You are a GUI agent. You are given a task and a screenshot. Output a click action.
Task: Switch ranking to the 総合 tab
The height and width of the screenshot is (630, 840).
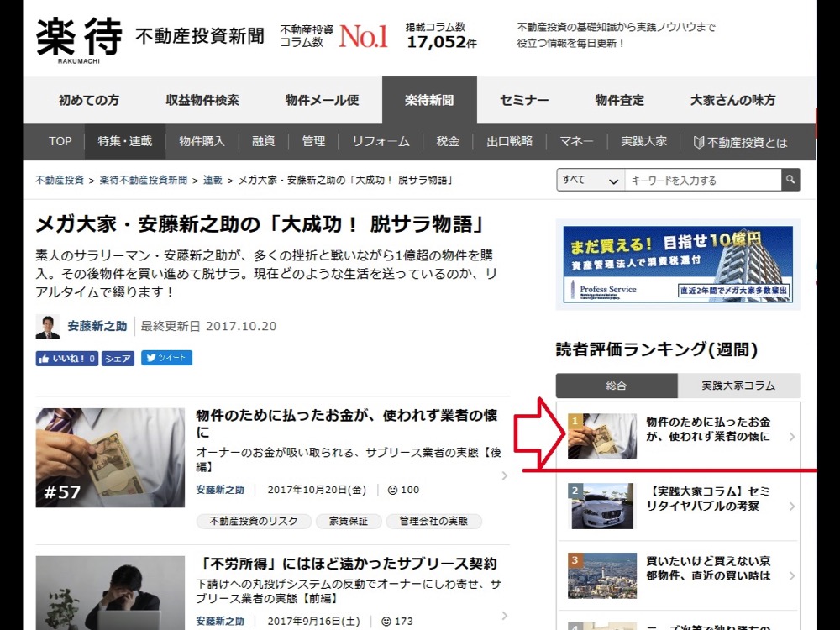617,386
